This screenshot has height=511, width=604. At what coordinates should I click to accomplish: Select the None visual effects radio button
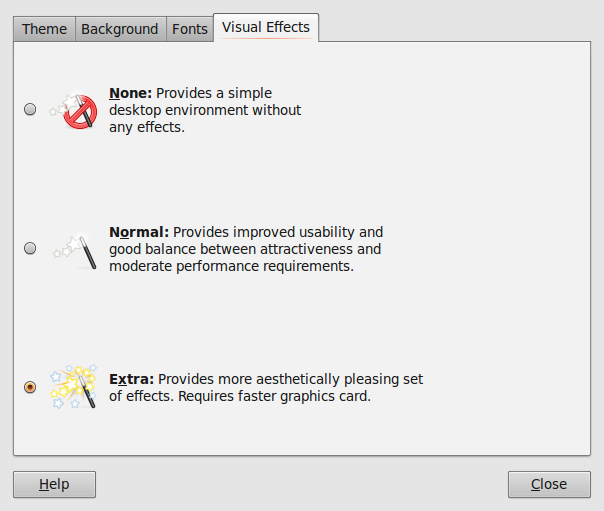coord(30,110)
